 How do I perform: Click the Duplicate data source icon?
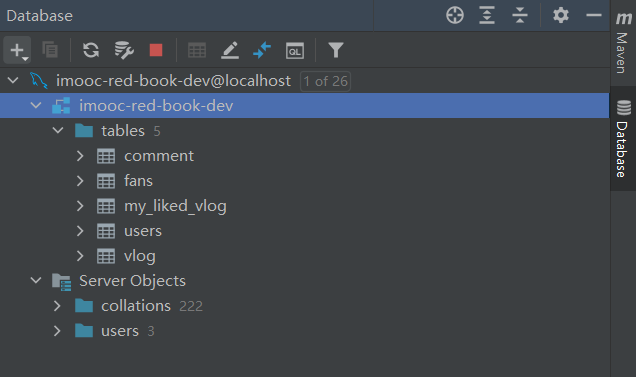point(50,50)
